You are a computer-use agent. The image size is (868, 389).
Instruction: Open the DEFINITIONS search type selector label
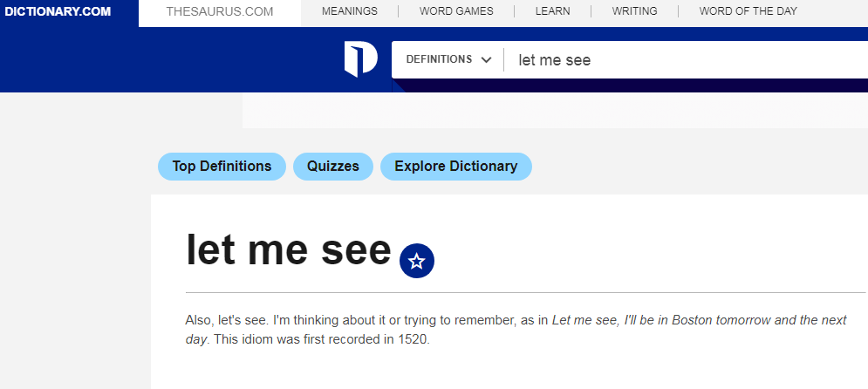tap(439, 59)
